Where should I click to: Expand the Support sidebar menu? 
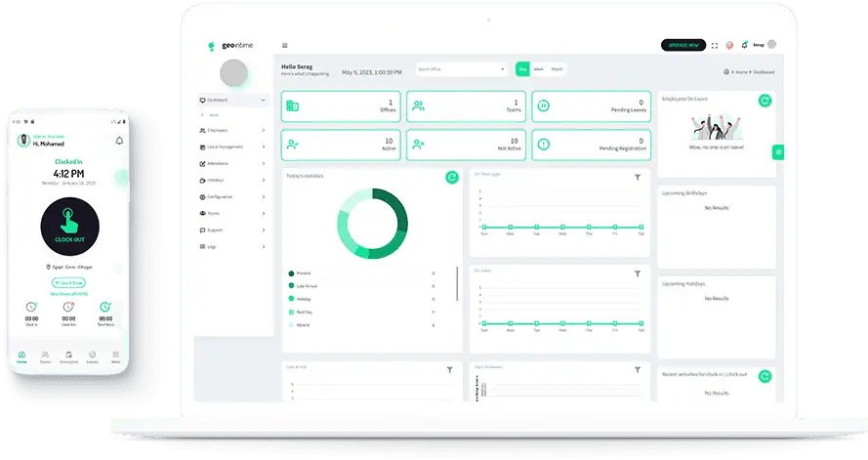[x=232, y=230]
